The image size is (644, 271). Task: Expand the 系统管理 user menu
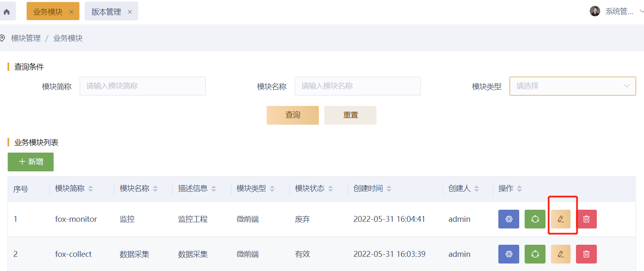click(x=619, y=12)
